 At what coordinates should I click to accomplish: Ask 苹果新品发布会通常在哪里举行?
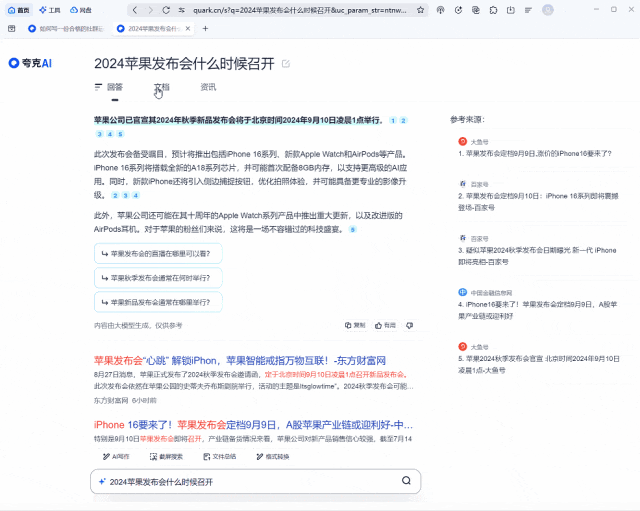(158, 302)
